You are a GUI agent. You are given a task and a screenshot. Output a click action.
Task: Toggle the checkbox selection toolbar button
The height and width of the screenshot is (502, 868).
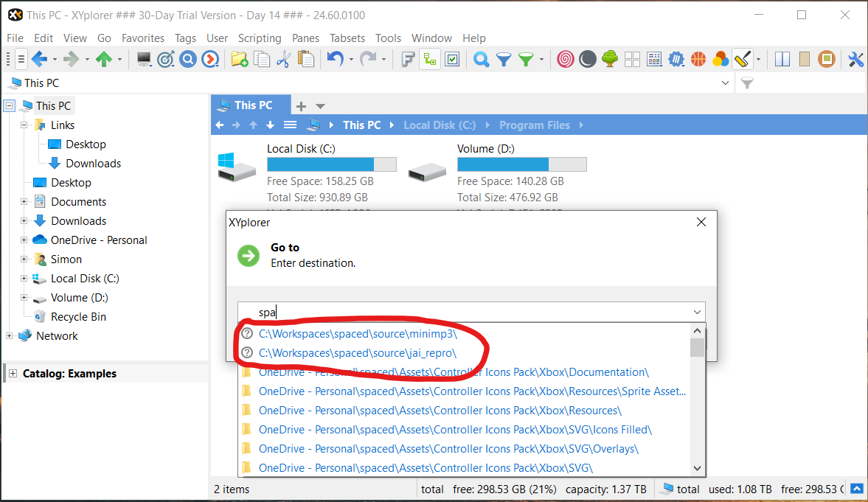coord(452,60)
